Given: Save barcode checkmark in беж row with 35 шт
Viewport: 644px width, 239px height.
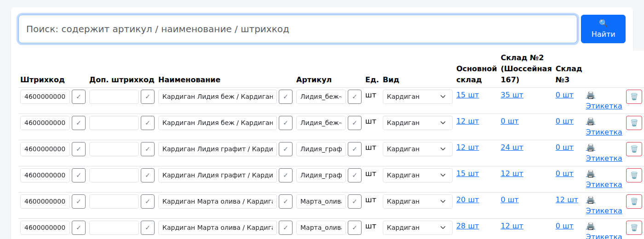Looking at the screenshot, I should pyautogui.click(x=79, y=97).
